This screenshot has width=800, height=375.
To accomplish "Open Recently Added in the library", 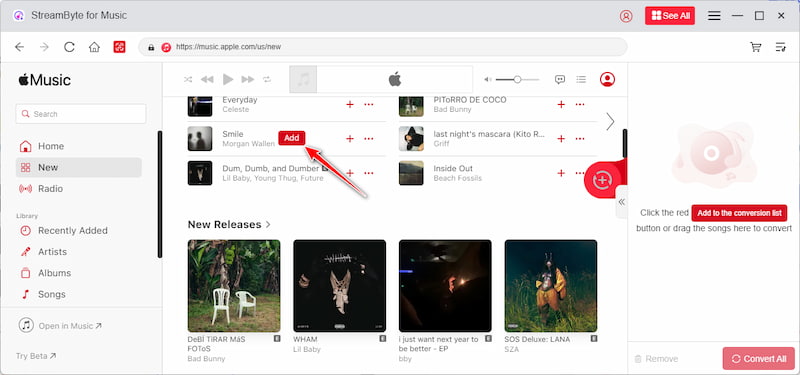I will click(79, 231).
